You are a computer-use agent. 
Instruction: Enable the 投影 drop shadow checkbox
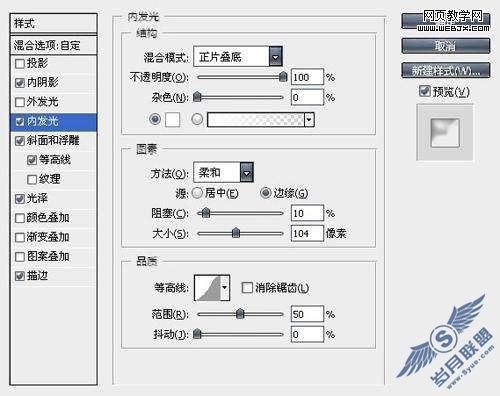(20, 63)
